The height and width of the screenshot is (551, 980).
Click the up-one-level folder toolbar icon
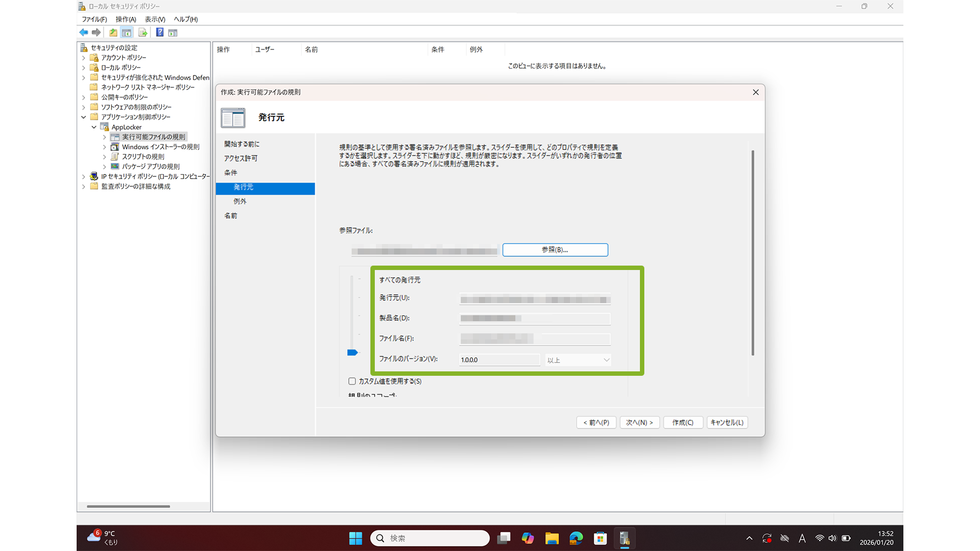113,33
